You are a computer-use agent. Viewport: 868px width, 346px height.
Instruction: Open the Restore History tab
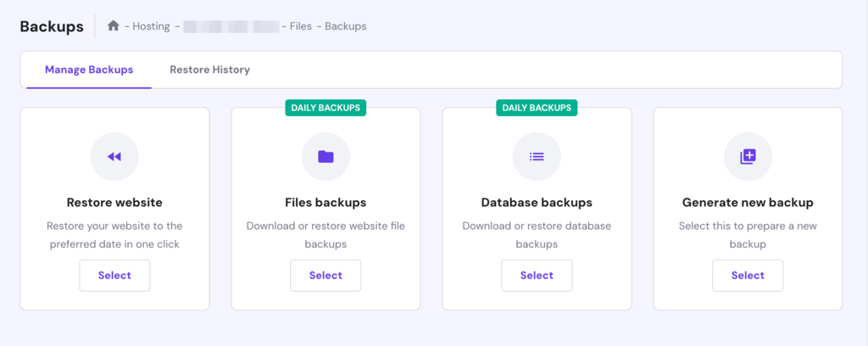pos(209,70)
